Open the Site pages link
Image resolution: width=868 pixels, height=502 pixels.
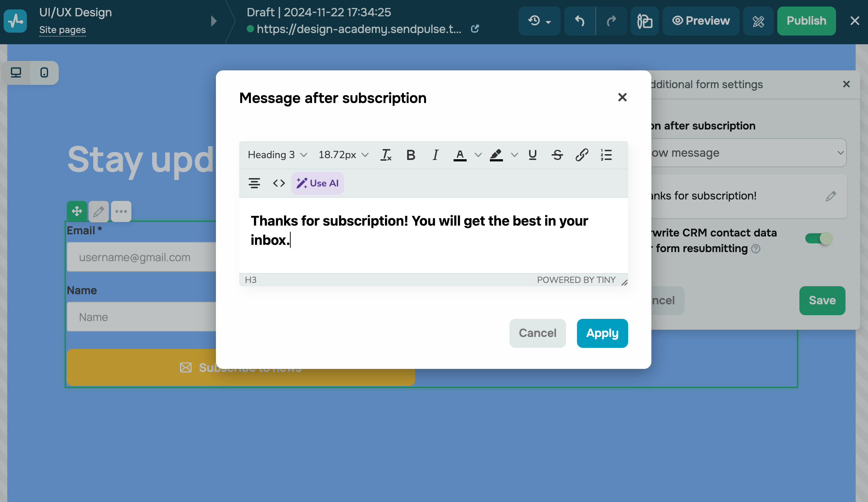click(62, 30)
